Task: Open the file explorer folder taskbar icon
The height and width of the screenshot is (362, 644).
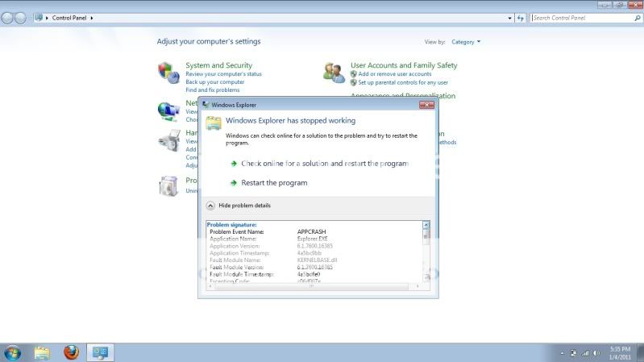Action: tap(42, 352)
